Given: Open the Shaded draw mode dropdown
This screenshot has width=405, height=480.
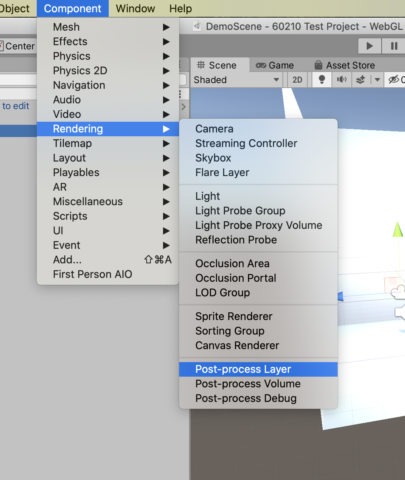Looking at the screenshot, I should coord(237,80).
